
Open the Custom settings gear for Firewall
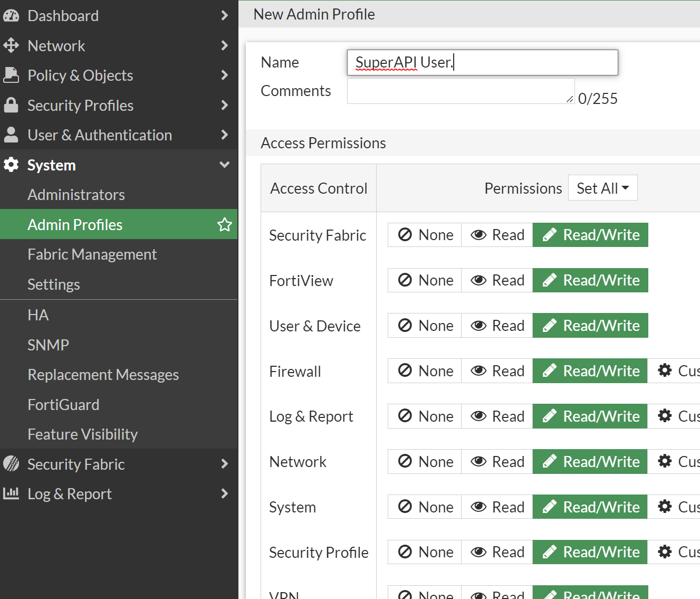(664, 370)
